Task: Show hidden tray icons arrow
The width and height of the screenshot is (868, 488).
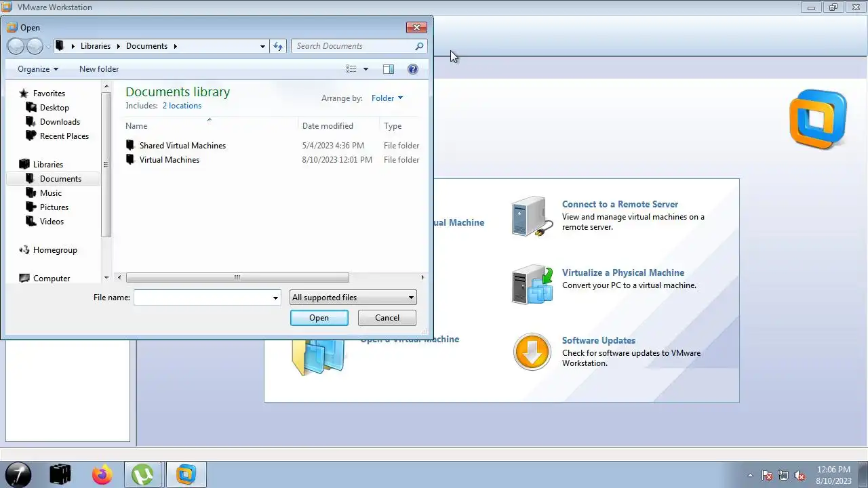Action: [x=750, y=476]
